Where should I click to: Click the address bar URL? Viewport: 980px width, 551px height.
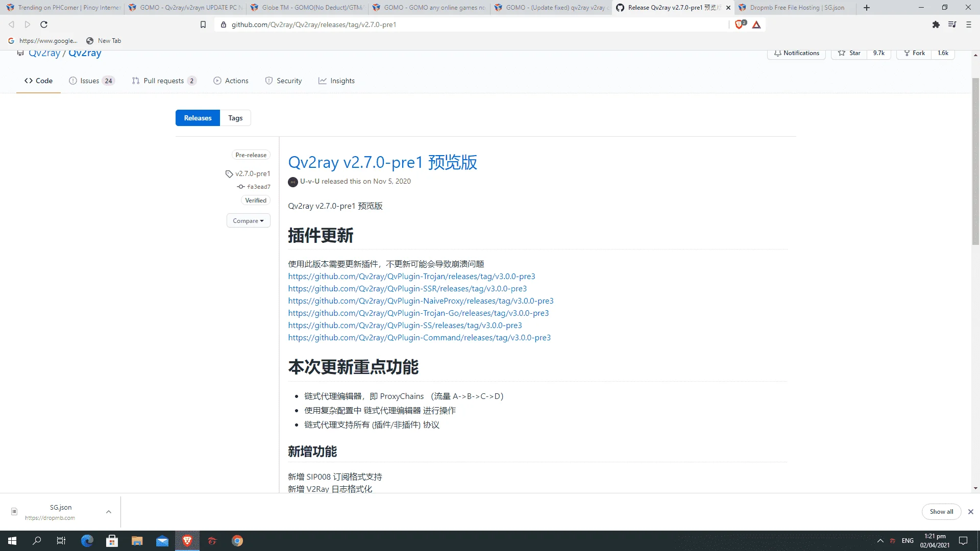pyautogui.click(x=313, y=24)
